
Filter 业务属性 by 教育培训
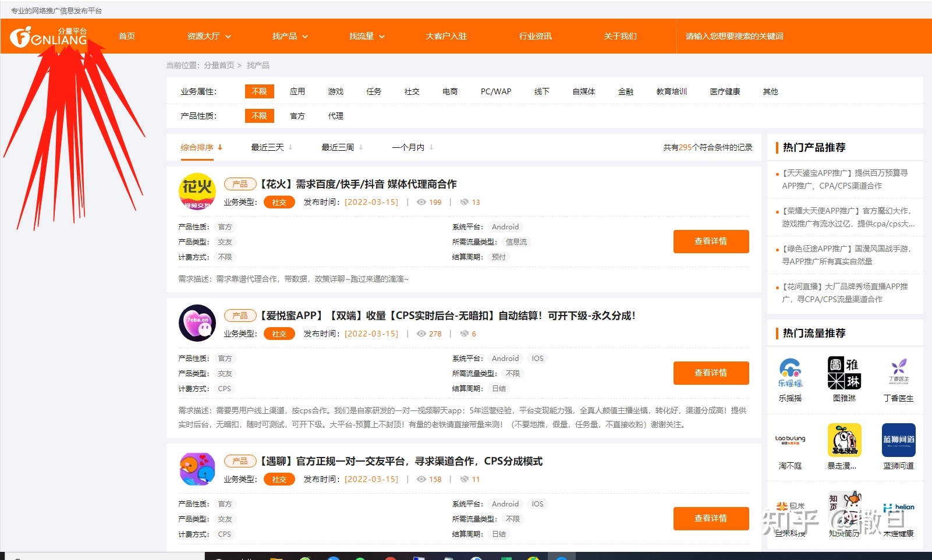pyautogui.click(x=672, y=91)
